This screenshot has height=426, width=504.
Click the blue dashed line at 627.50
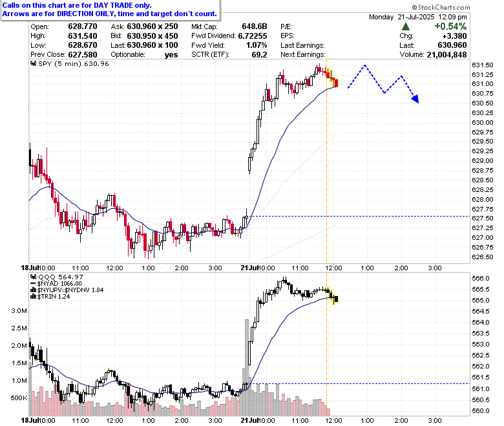click(x=359, y=217)
